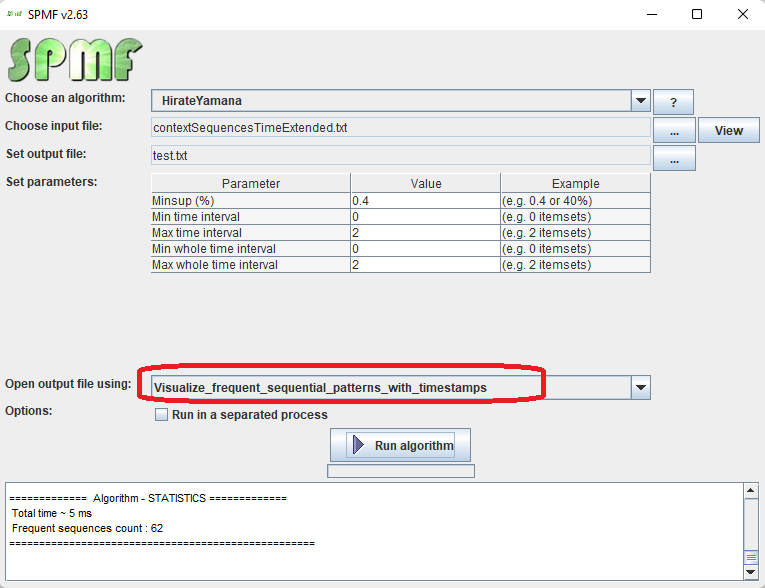Image resolution: width=765 pixels, height=588 pixels.
Task: Enable Run in a separated process
Action: click(x=162, y=415)
